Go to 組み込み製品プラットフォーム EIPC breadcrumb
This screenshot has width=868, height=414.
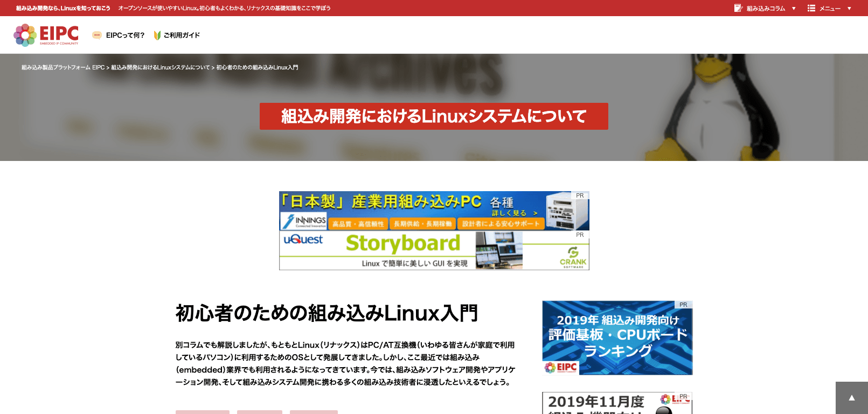click(63, 68)
